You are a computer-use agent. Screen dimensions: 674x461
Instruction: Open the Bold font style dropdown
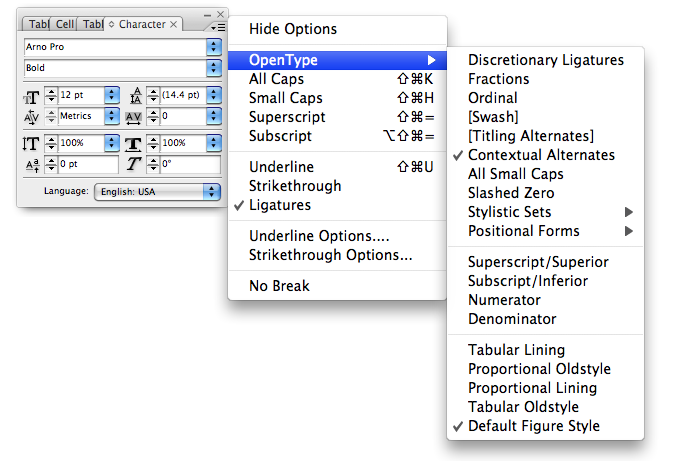(x=214, y=68)
